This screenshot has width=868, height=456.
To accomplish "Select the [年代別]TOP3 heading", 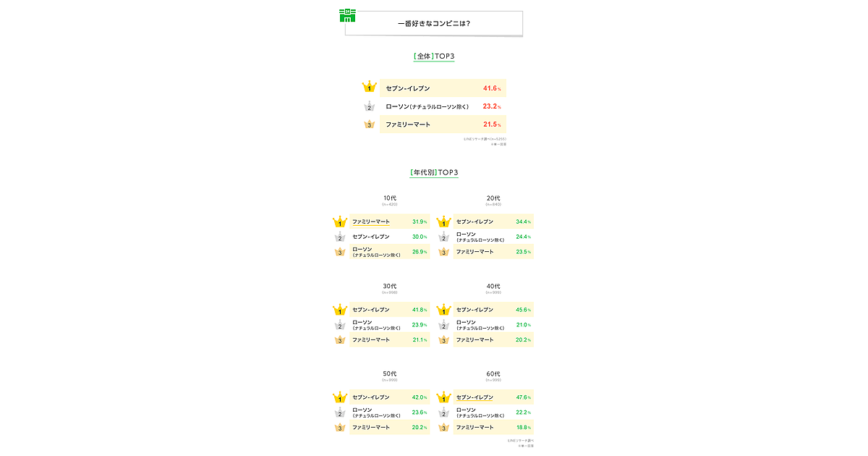I will point(434,172).
